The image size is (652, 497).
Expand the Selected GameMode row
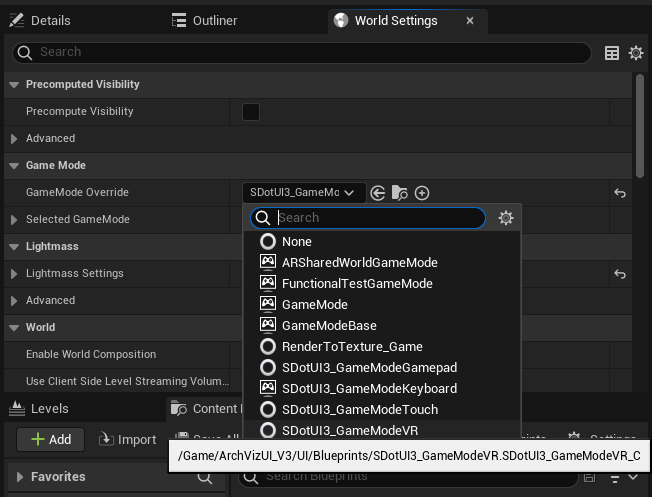14,220
